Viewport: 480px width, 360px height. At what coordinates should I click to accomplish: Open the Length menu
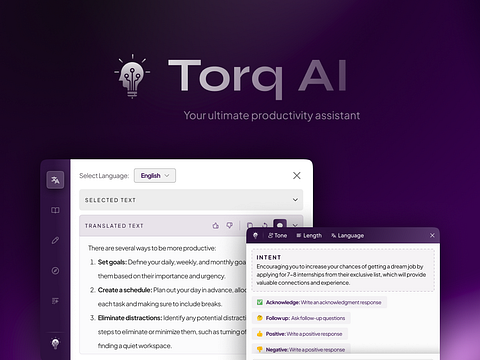coord(309,236)
